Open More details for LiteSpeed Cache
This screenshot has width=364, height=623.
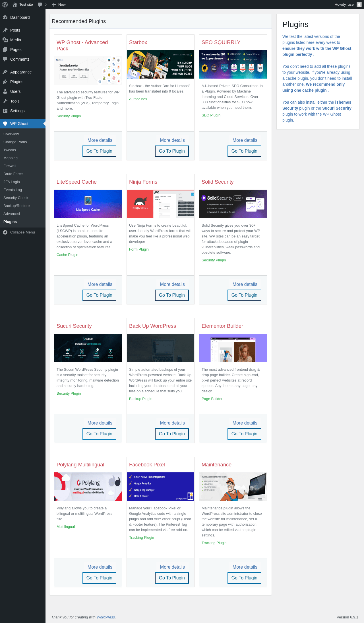click(100, 284)
